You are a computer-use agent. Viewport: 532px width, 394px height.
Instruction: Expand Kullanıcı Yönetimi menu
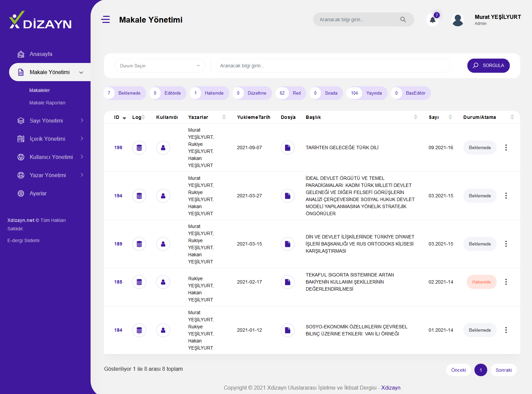50,157
